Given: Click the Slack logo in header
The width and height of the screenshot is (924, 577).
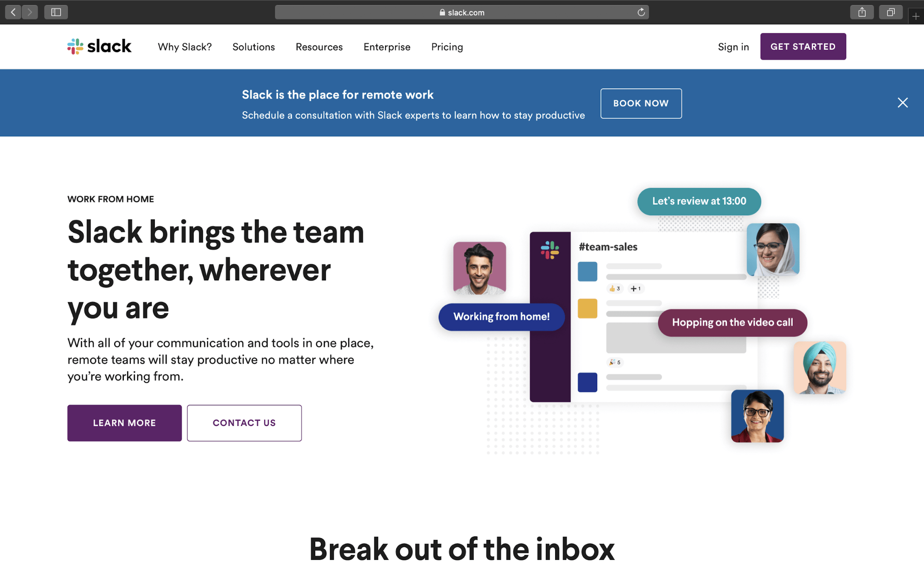Looking at the screenshot, I should (x=99, y=47).
